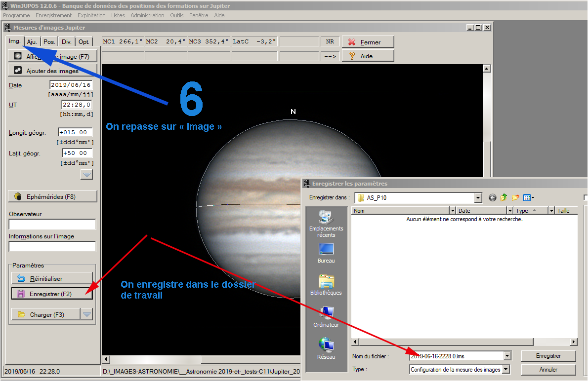Open the Date column dropdown arrow
Image resolution: width=588 pixels, height=381 pixels.
click(510, 211)
